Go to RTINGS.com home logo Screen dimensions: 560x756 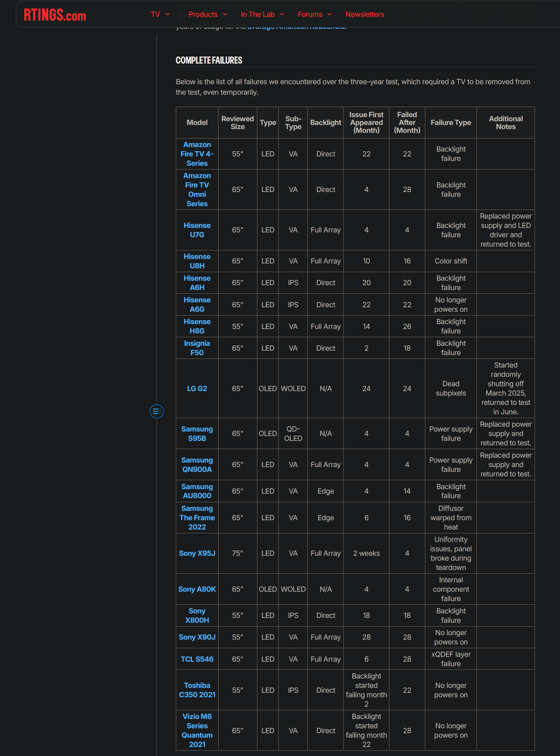55,15
